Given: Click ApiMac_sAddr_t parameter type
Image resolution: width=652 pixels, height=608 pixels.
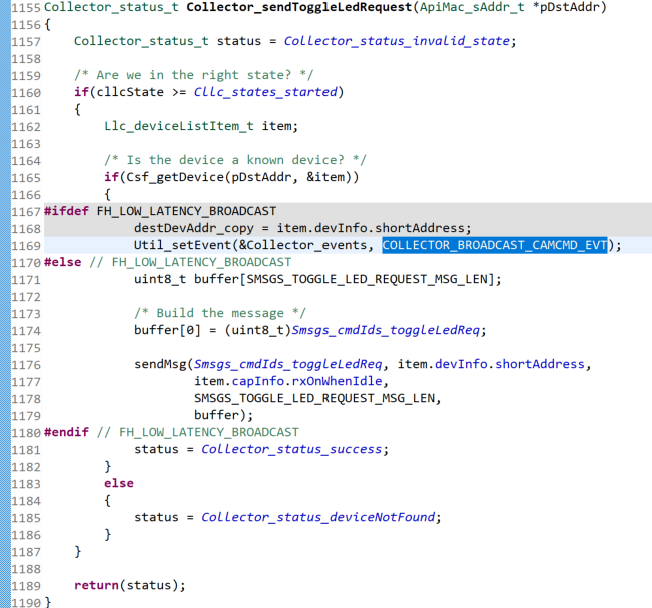Looking at the screenshot, I should point(472,7).
